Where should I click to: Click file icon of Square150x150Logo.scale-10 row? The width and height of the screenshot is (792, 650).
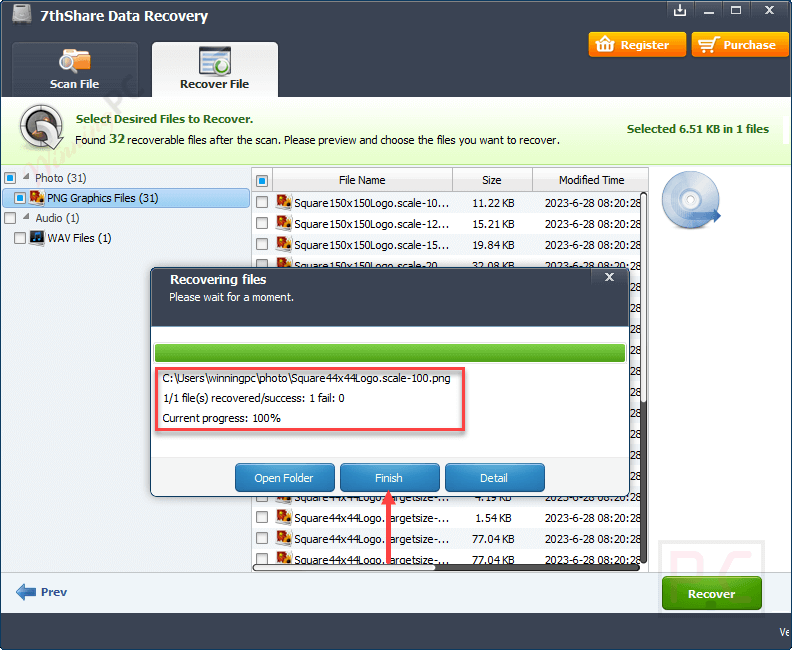click(x=283, y=203)
